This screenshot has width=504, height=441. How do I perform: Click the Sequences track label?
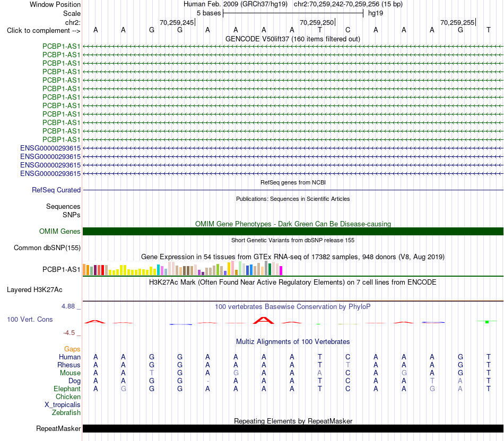(x=63, y=207)
